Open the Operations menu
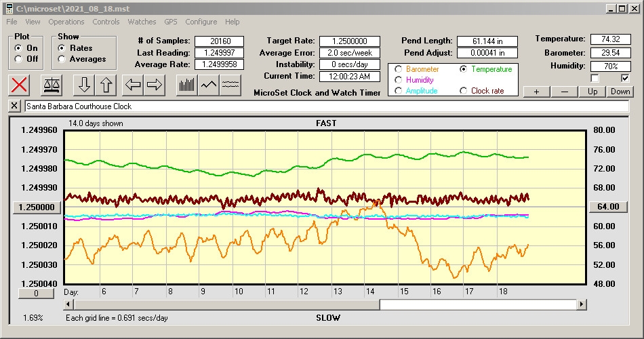The image size is (644, 339). [66, 22]
